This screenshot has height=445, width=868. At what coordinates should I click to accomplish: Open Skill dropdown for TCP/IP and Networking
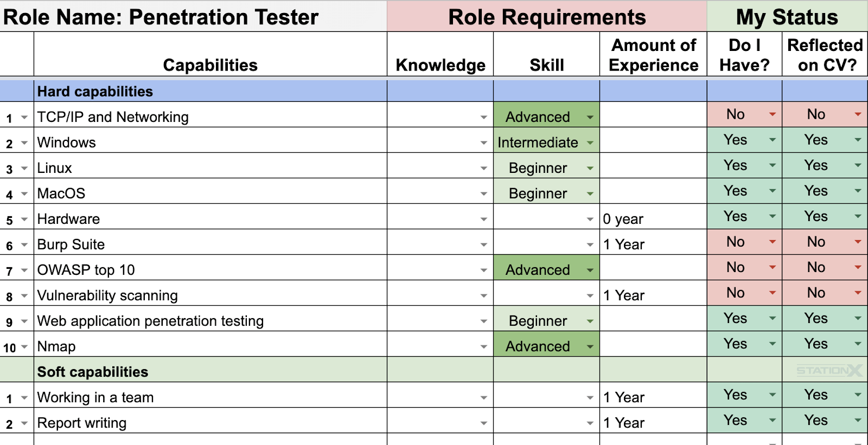pos(590,117)
